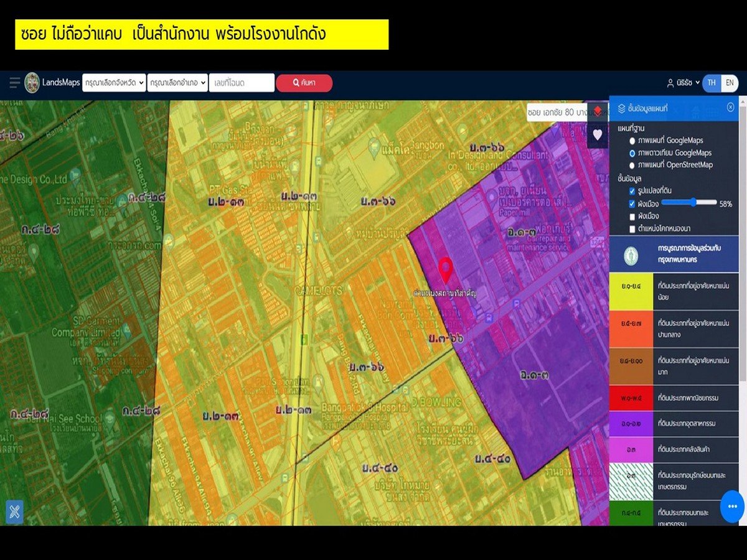The width and height of the screenshot is (747, 560).
Task: Click the purple อ.๑-อ.๒ legend swatch
Action: pos(631,424)
